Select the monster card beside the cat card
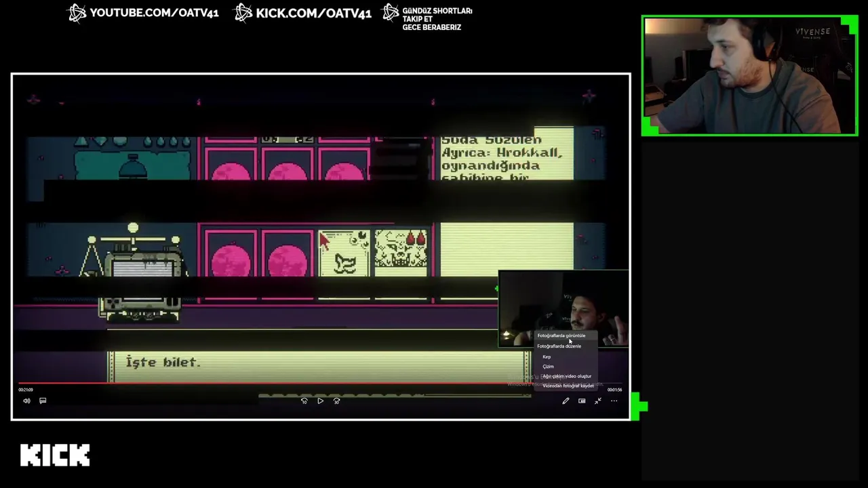868x488 pixels. tap(401, 253)
